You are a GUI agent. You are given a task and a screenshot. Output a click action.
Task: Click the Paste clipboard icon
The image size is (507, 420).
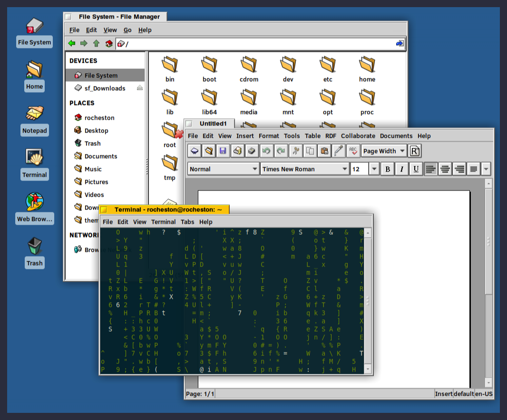(324, 151)
